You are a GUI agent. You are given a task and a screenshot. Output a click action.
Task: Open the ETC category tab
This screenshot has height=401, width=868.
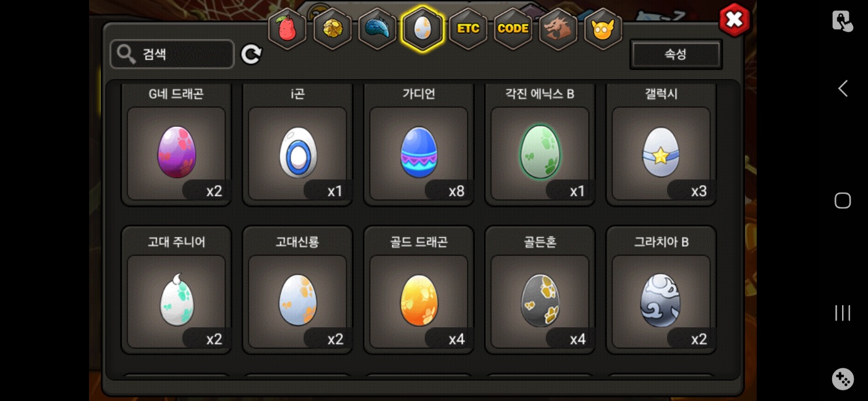(x=468, y=29)
